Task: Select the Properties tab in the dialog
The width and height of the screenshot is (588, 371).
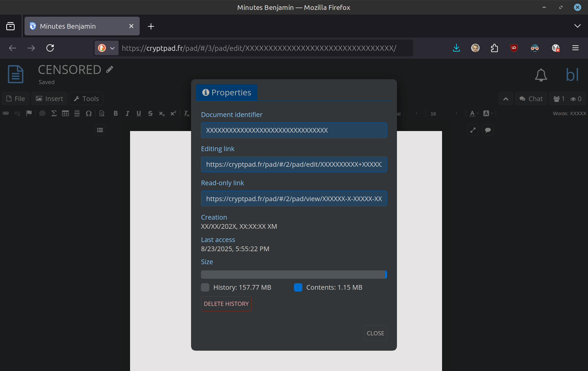Action: pos(226,92)
